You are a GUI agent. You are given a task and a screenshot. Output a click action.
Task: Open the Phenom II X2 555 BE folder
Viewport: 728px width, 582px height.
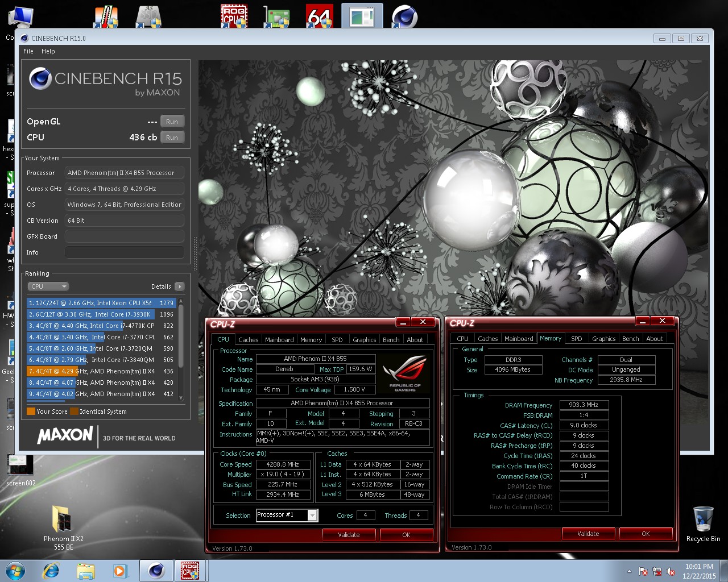(64, 527)
